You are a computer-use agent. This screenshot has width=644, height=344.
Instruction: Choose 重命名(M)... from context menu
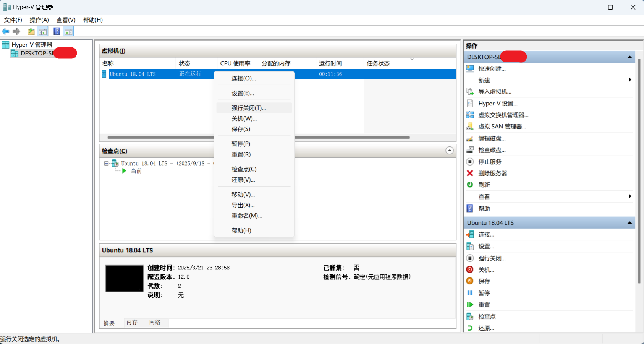coord(254,216)
